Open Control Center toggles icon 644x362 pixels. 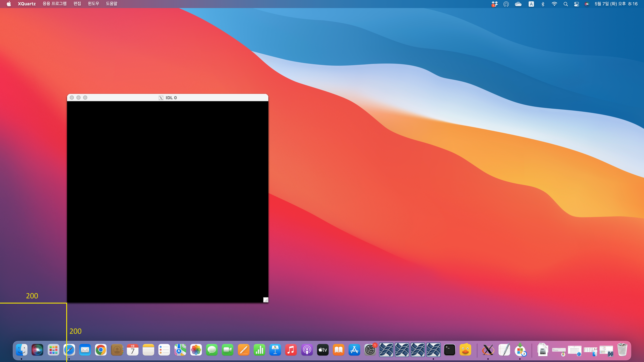577,4
